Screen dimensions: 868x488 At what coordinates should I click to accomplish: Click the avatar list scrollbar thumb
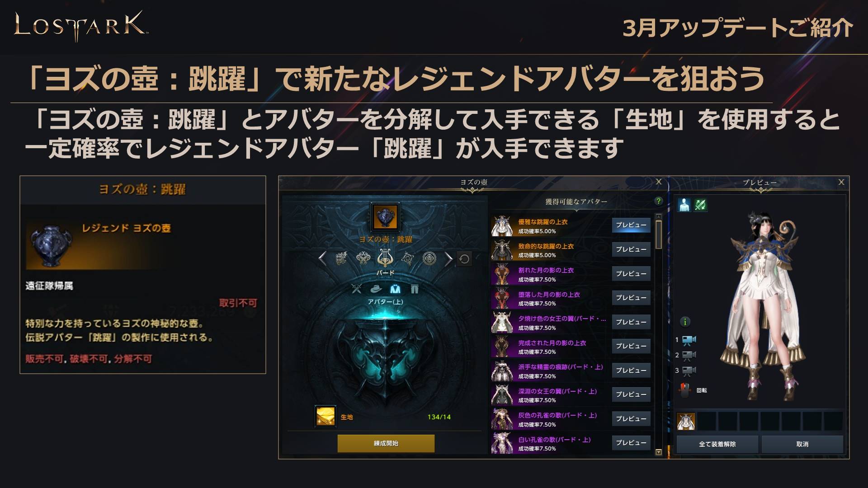659,234
